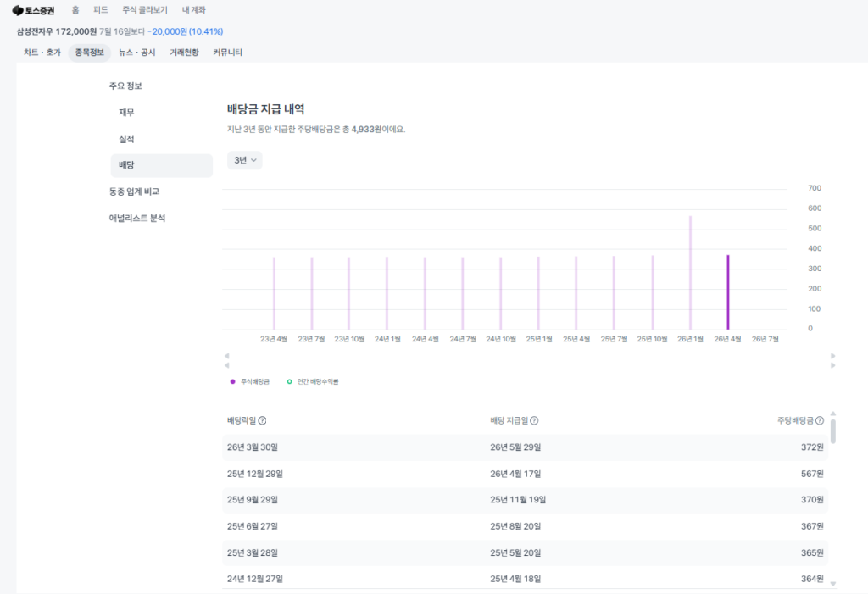Click the 배당금 지급 내역 heading
Image resolution: width=868 pixels, height=594 pixels.
265,109
